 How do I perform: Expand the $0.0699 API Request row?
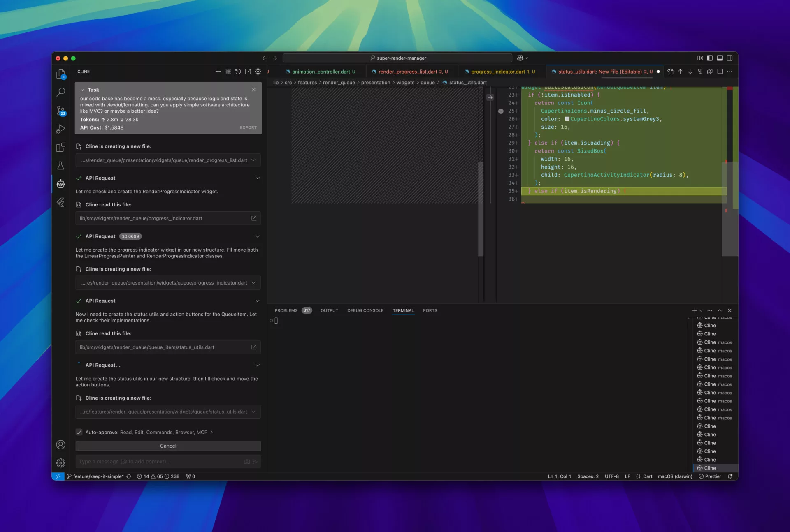258,236
